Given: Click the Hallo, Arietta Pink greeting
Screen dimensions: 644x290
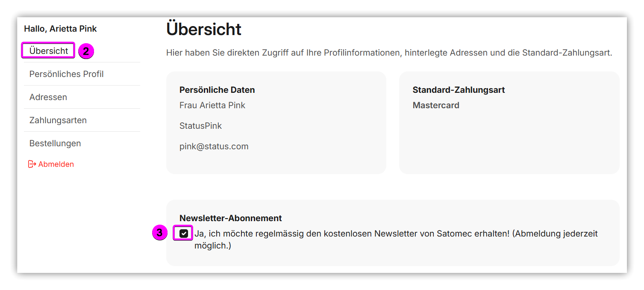Looking at the screenshot, I should click(60, 29).
